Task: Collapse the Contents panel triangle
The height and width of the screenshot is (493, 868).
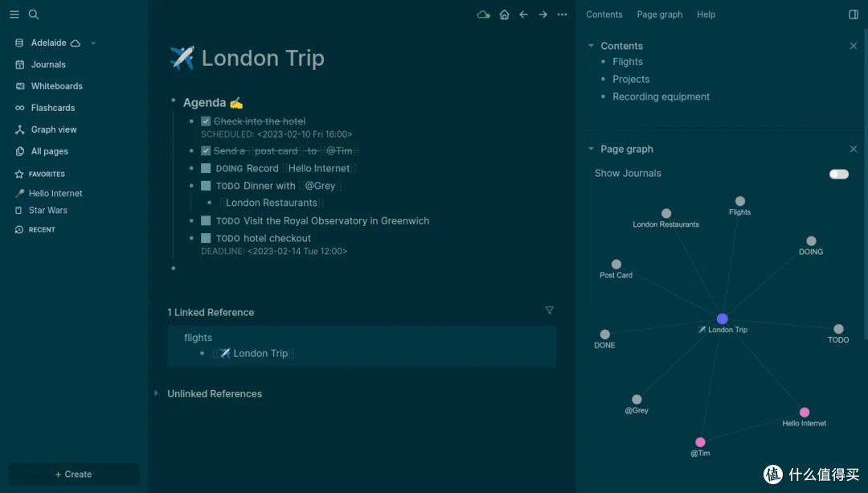Action: [591, 45]
